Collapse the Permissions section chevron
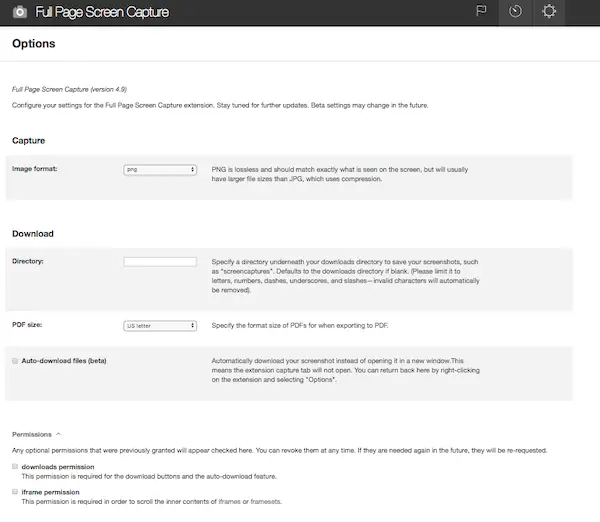Screen dimensions: 600x522 pos(58,434)
